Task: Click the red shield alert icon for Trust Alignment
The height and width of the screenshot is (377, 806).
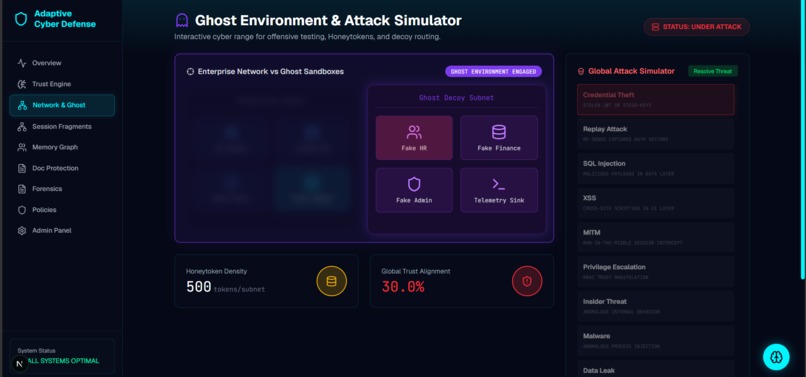Action: point(527,281)
